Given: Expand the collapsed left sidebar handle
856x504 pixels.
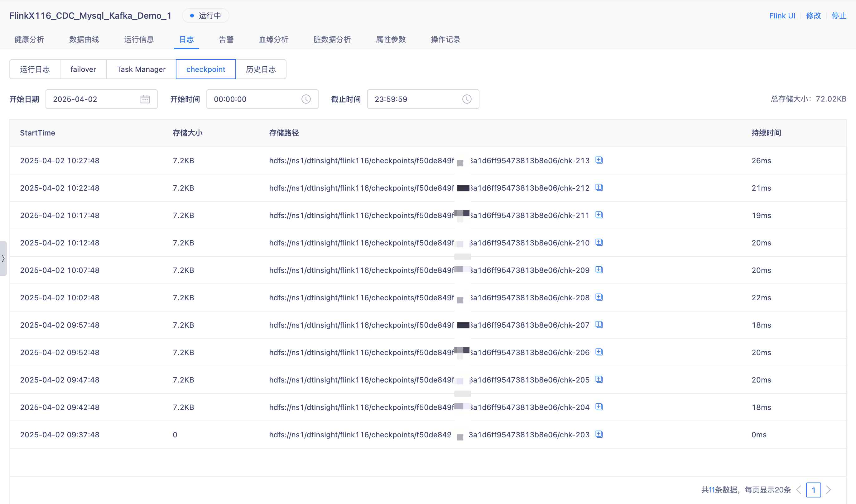Looking at the screenshot, I should point(3,259).
